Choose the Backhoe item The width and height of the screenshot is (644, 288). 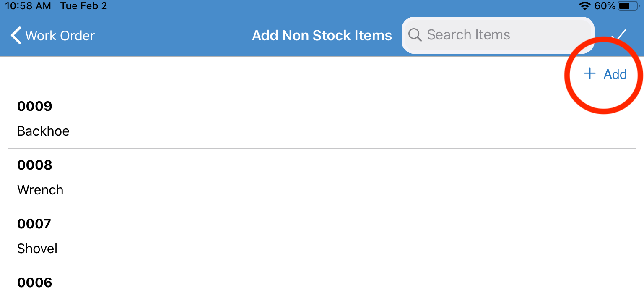point(43,131)
